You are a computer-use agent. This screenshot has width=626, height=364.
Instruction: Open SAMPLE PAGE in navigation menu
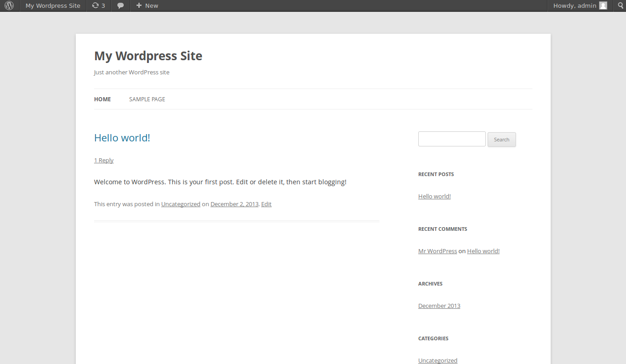tap(147, 99)
